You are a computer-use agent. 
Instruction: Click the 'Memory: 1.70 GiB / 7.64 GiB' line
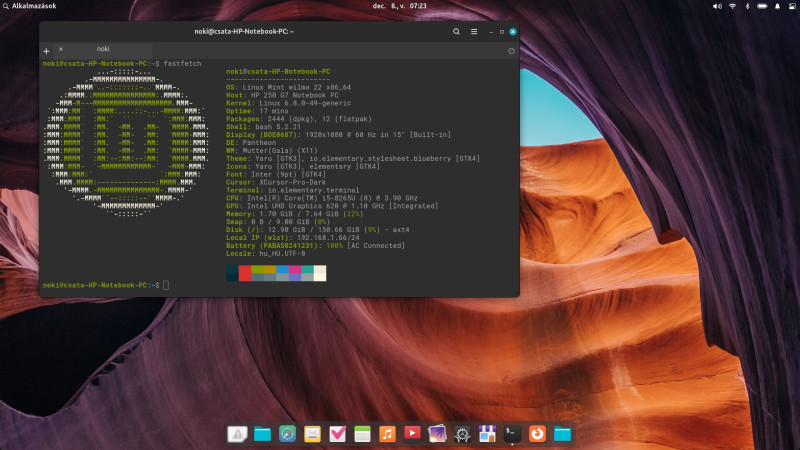coord(294,214)
